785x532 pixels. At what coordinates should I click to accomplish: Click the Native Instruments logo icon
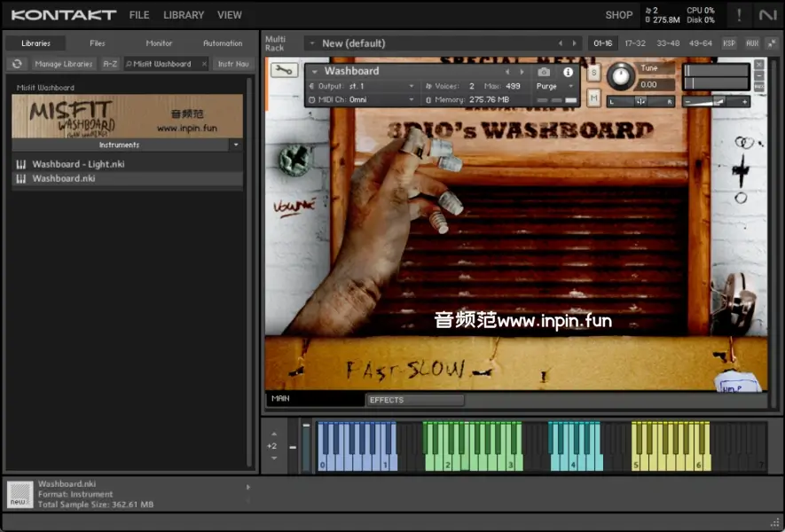pyautogui.click(x=767, y=15)
